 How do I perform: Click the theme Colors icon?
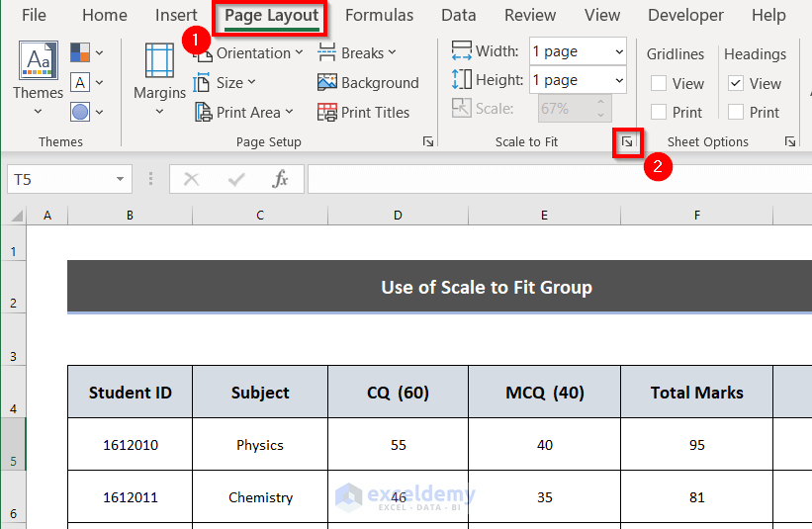click(81, 52)
